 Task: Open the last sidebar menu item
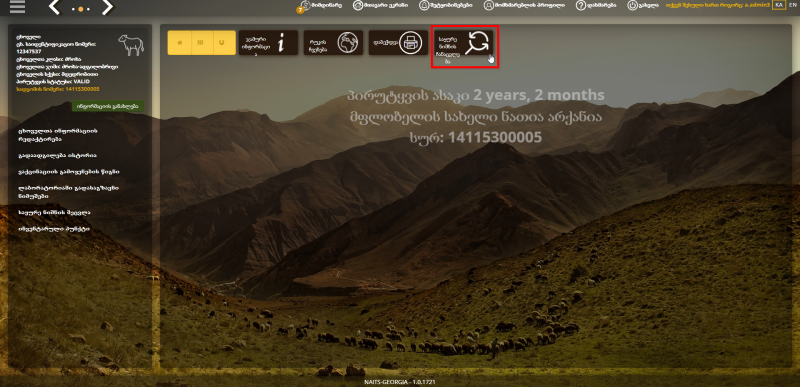(54, 229)
